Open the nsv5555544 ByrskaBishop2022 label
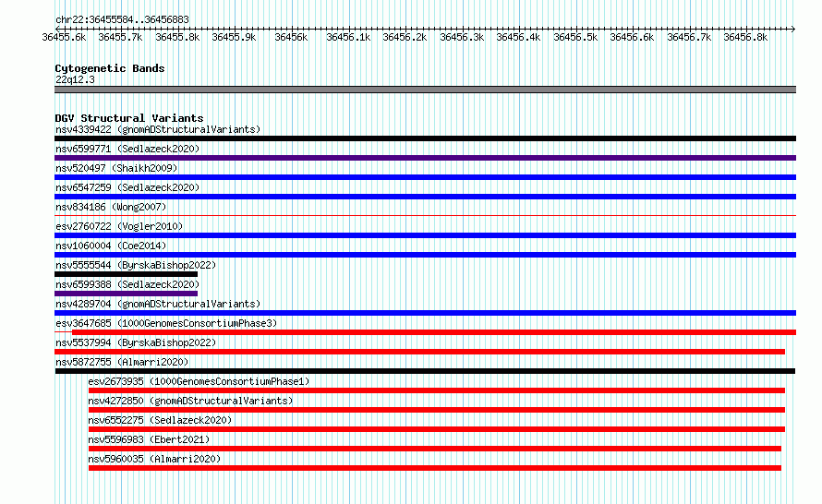Screen dimensions: 822x504 point(136,265)
